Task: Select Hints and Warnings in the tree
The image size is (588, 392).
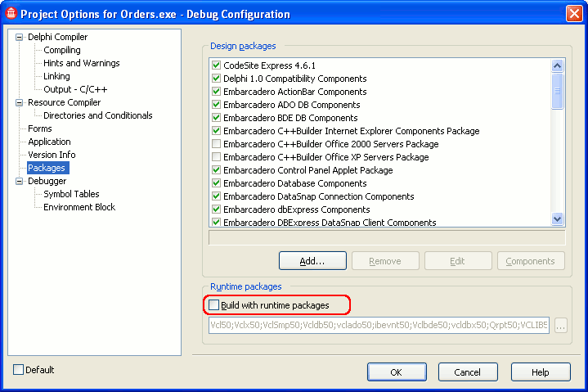Action: tap(81, 63)
